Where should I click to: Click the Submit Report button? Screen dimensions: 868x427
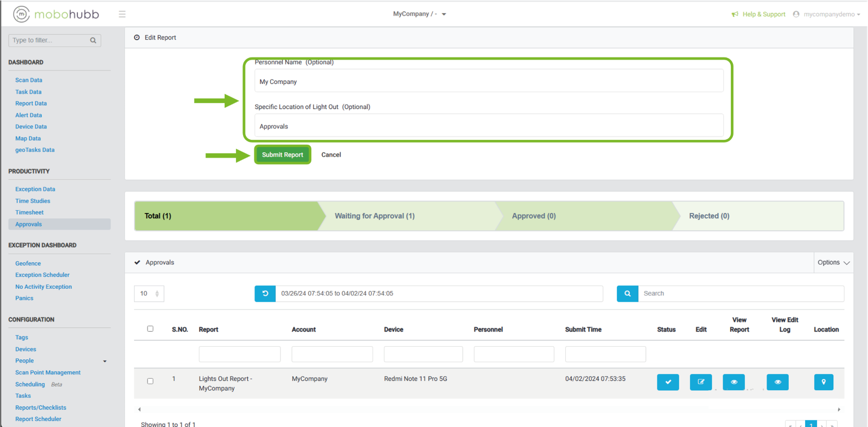point(282,155)
